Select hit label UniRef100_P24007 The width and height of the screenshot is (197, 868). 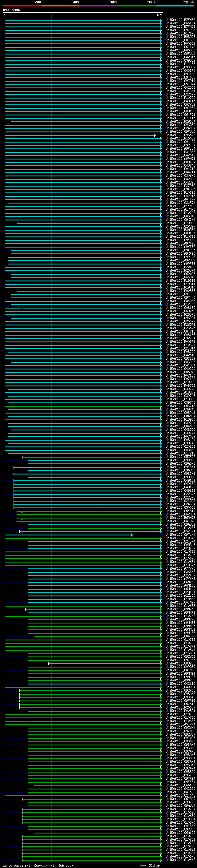coord(180,128)
